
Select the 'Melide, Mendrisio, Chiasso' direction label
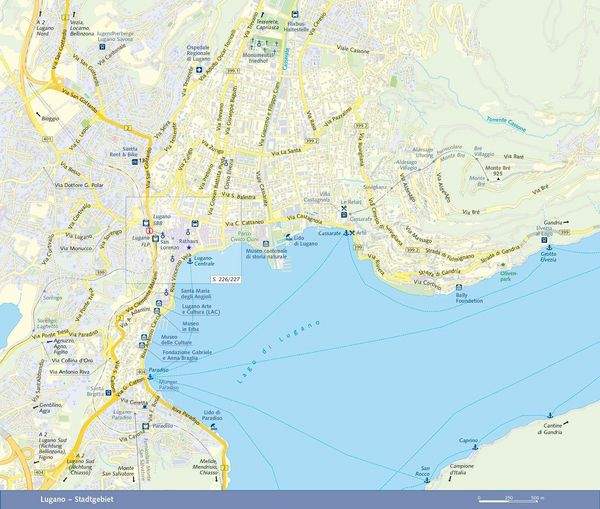pyautogui.click(x=207, y=467)
